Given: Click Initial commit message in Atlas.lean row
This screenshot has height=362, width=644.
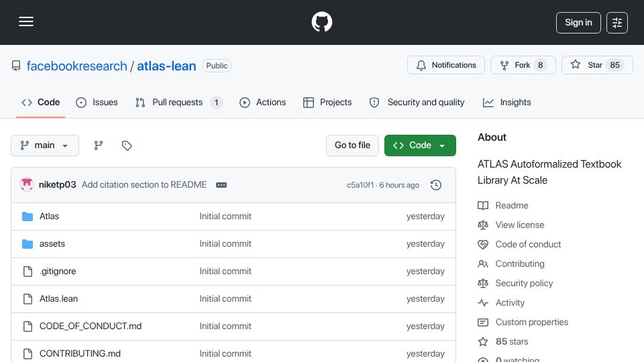Looking at the screenshot, I should [x=225, y=299].
